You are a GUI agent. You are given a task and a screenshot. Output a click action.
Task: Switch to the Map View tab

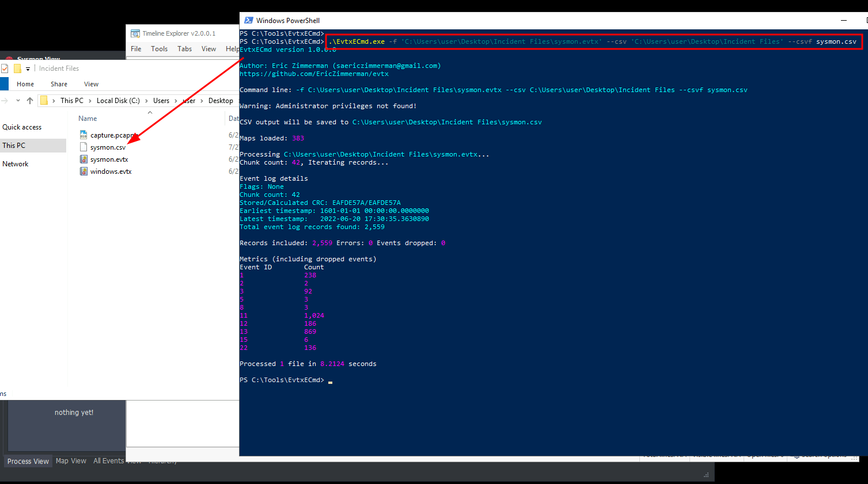tap(71, 461)
